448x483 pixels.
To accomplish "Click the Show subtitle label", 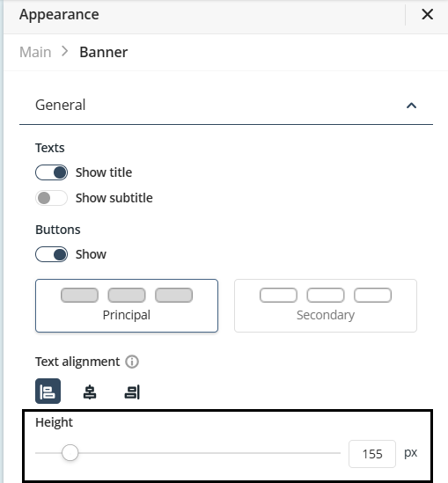I will click(x=114, y=198).
